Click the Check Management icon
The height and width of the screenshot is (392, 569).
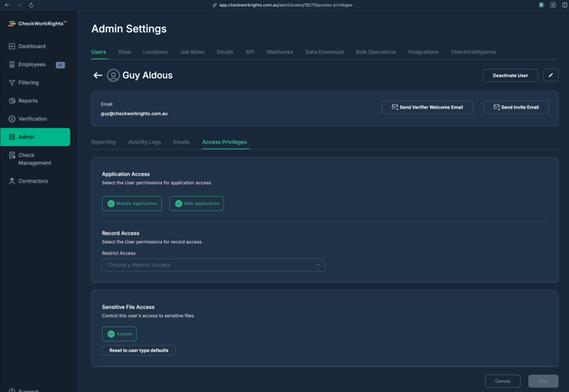tap(12, 155)
